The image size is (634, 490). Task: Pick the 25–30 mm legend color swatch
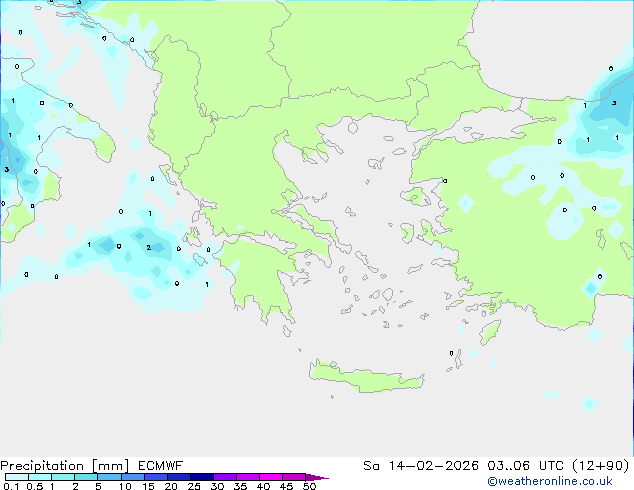pyautogui.click(x=201, y=477)
